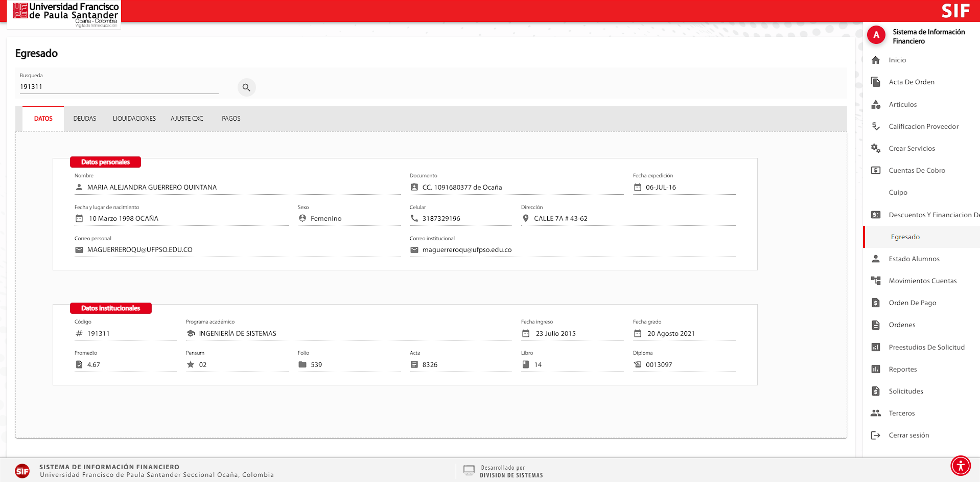Click birth info 10 Marzo 1998 OCAÑA
The height and width of the screenshot is (482, 980).
point(124,219)
